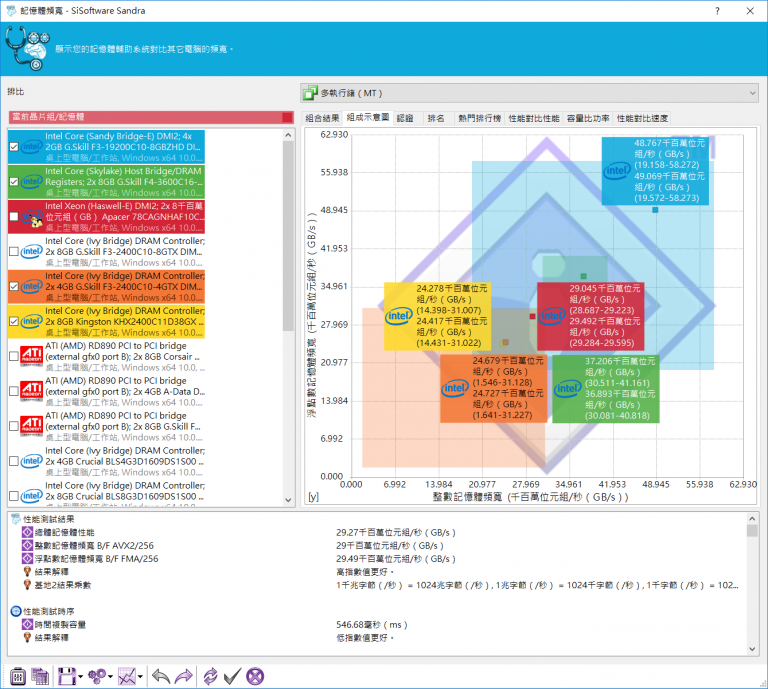Click up arrow of the results panel scrollbar

coord(752,518)
